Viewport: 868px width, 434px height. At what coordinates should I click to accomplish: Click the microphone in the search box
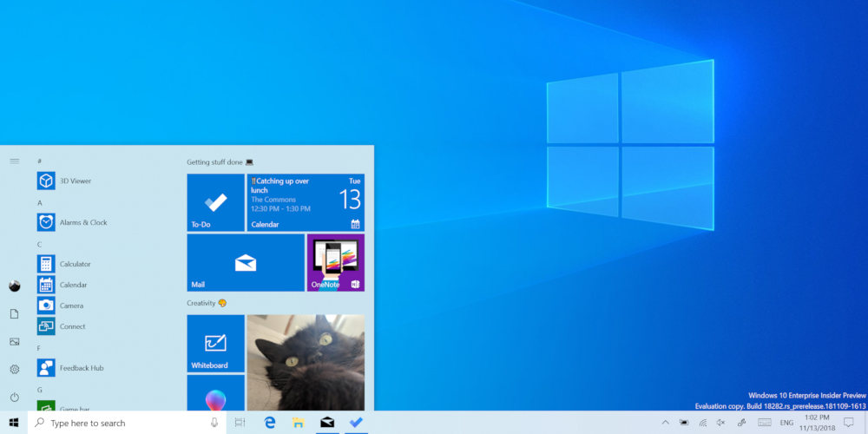click(x=214, y=423)
